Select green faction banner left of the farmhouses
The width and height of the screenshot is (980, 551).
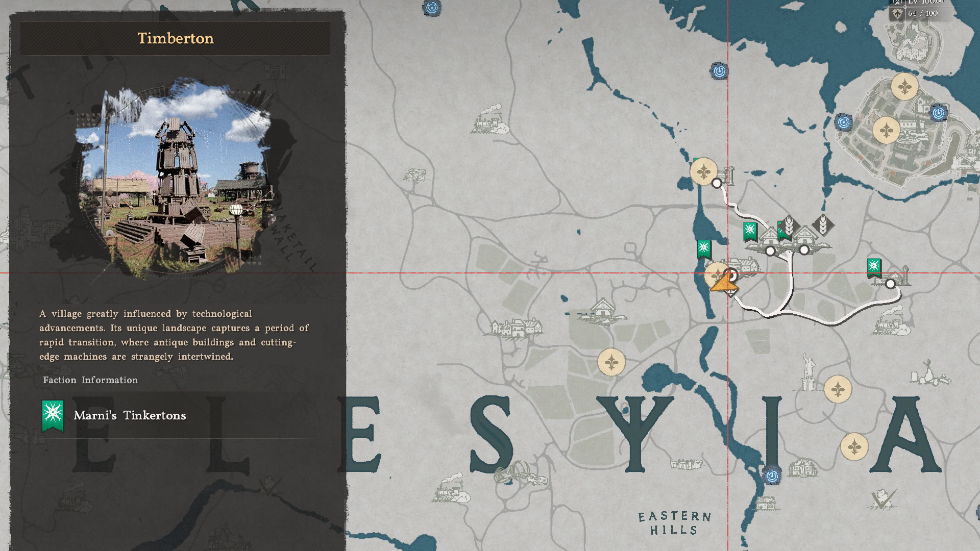pos(749,231)
